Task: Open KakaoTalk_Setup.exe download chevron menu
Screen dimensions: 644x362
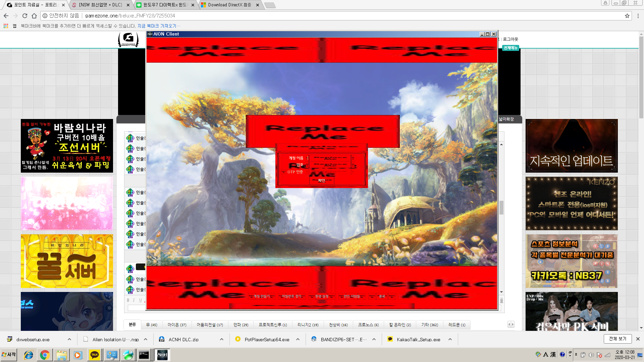Action: click(x=450, y=339)
